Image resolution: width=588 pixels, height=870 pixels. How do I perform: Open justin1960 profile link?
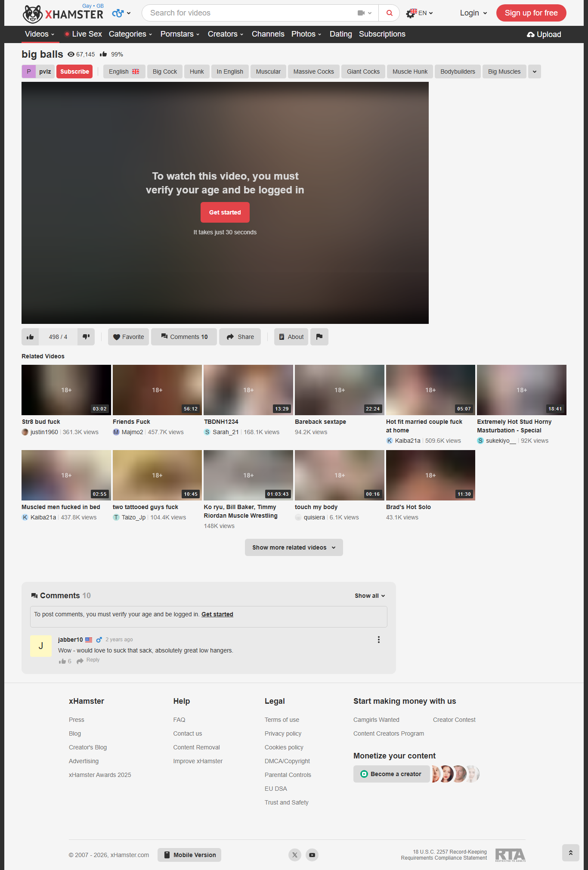point(44,432)
